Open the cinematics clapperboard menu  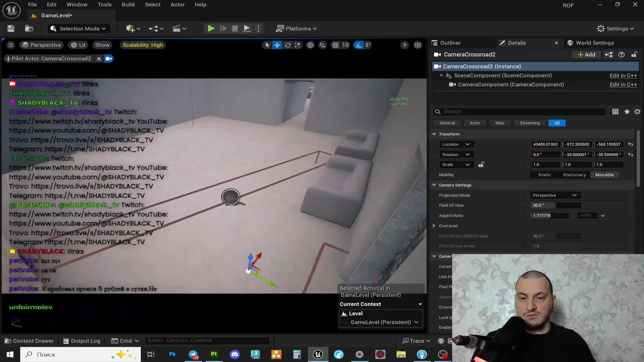[180, 29]
